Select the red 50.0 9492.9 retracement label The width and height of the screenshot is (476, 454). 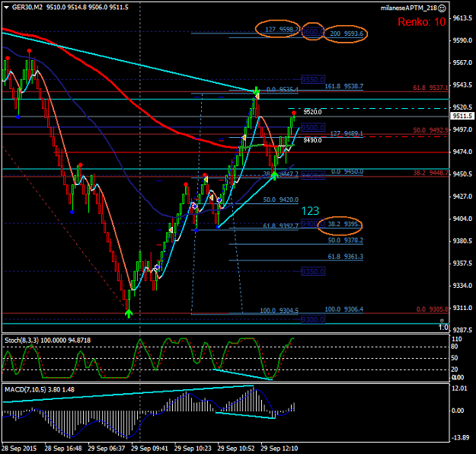[x=430, y=130]
